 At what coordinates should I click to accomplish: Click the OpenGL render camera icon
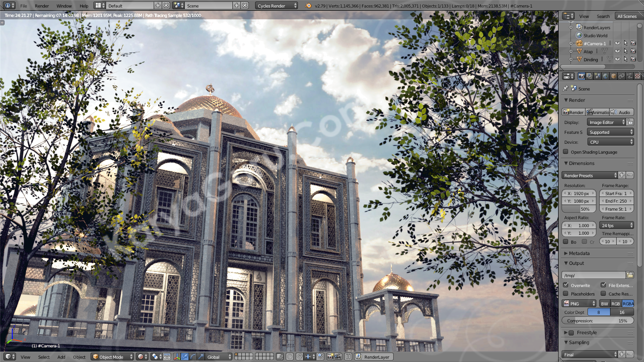click(330, 357)
